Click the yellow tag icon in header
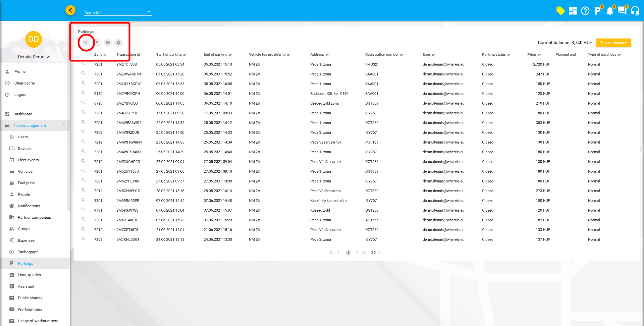This screenshot has width=644, height=326. (560, 11)
